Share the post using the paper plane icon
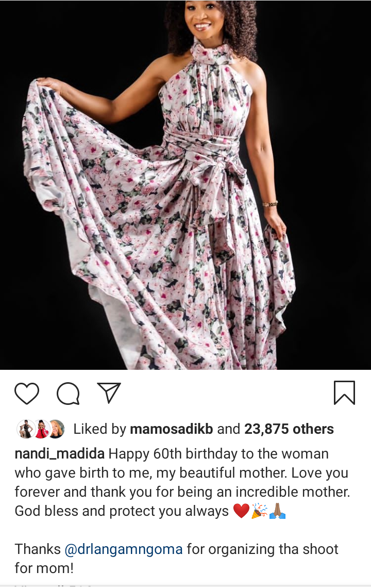The width and height of the screenshot is (371, 588). (109, 393)
